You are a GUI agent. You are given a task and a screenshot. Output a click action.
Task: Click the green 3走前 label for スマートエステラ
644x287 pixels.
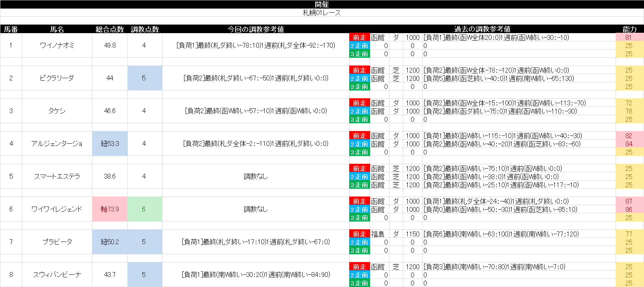point(359,185)
